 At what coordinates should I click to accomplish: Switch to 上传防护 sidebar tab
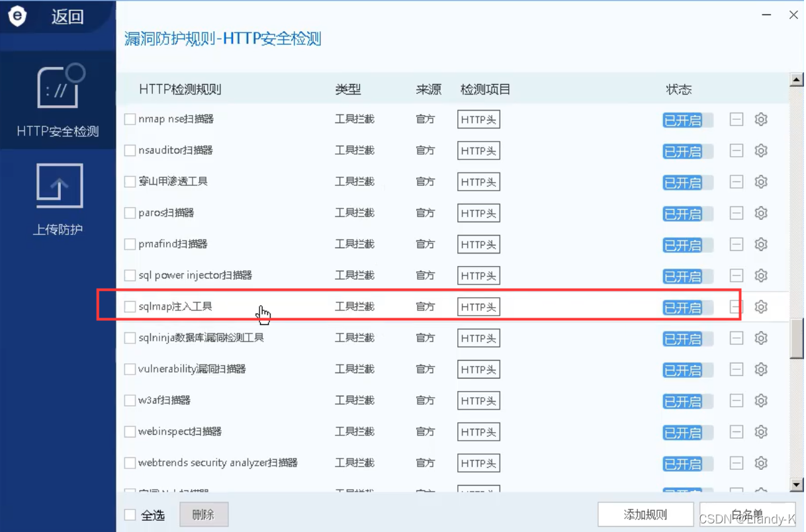58,200
